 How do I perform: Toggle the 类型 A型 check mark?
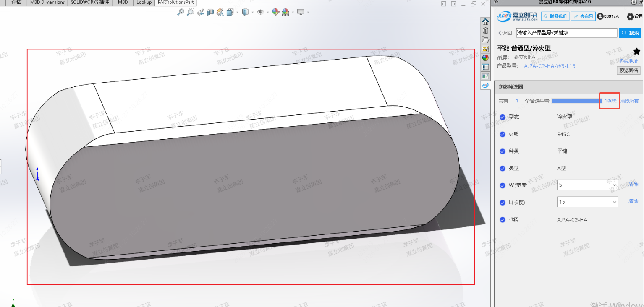click(x=503, y=168)
